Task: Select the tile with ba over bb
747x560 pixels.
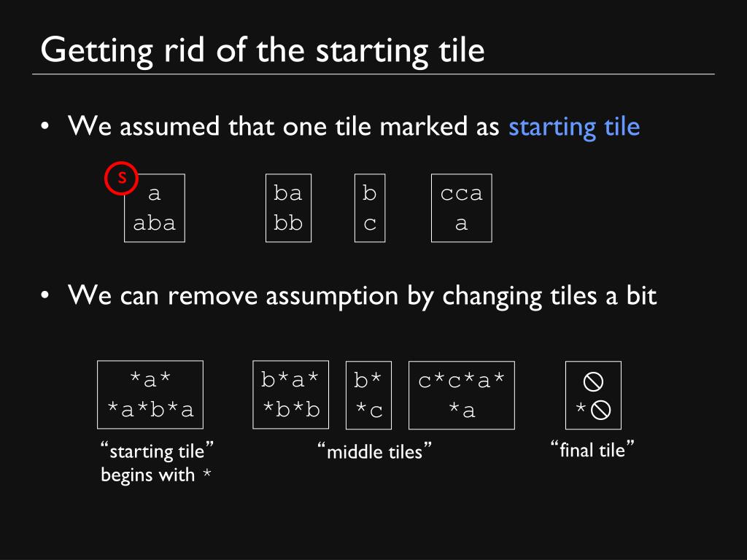Action: [288, 208]
